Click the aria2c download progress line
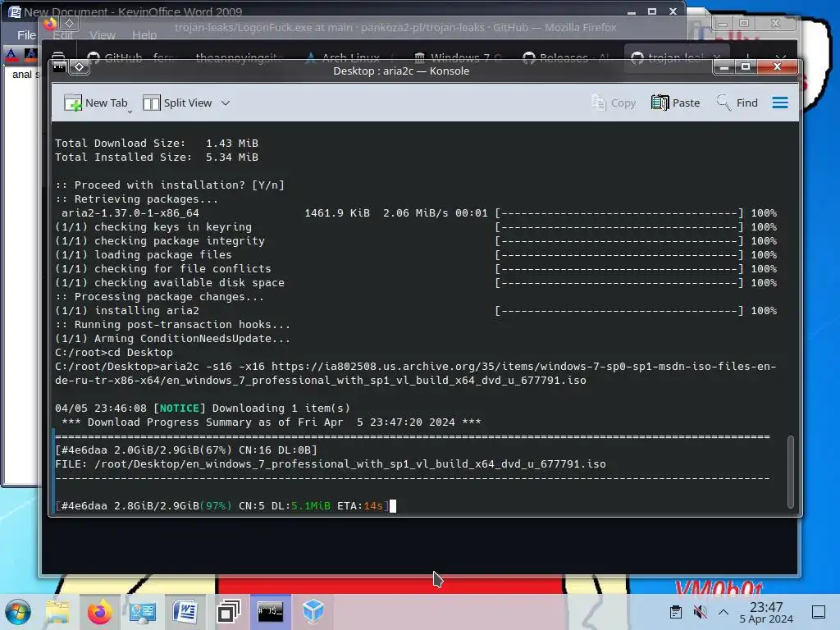840x630 pixels. (x=222, y=505)
